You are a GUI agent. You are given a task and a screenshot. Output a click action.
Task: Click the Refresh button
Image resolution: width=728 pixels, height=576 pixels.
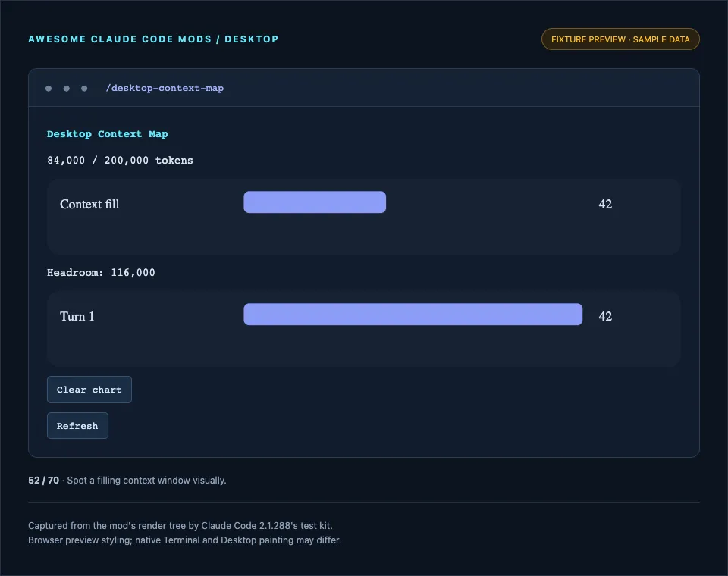[77, 426]
